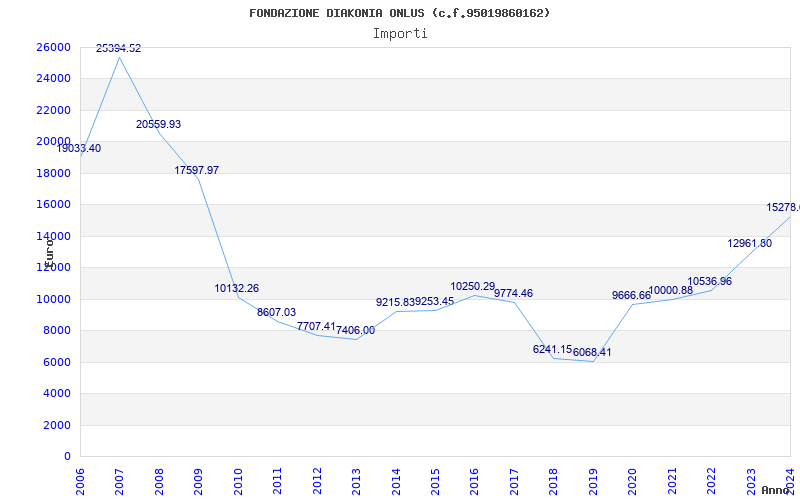Click the y-axis tick 8000

coord(57,331)
